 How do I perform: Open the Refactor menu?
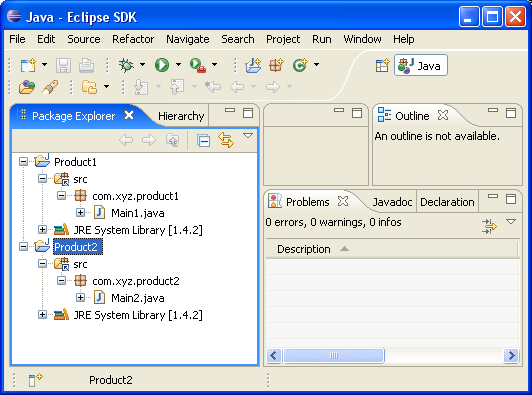133,39
